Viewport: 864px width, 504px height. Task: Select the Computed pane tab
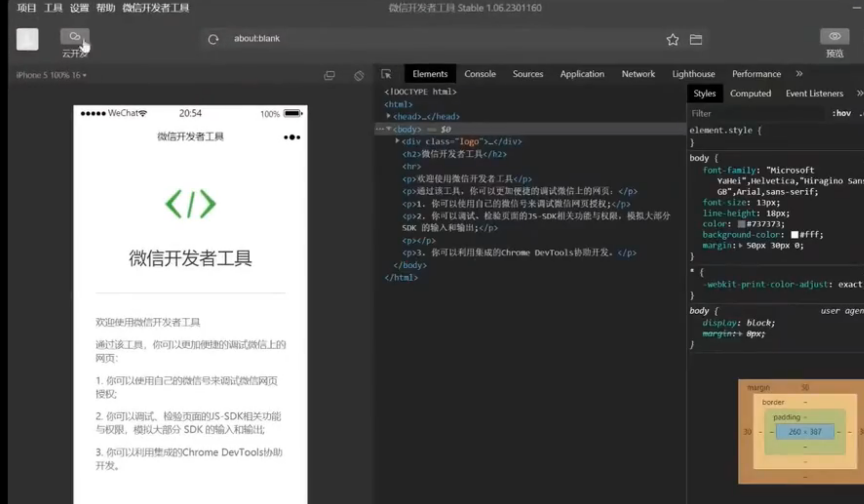(x=750, y=93)
